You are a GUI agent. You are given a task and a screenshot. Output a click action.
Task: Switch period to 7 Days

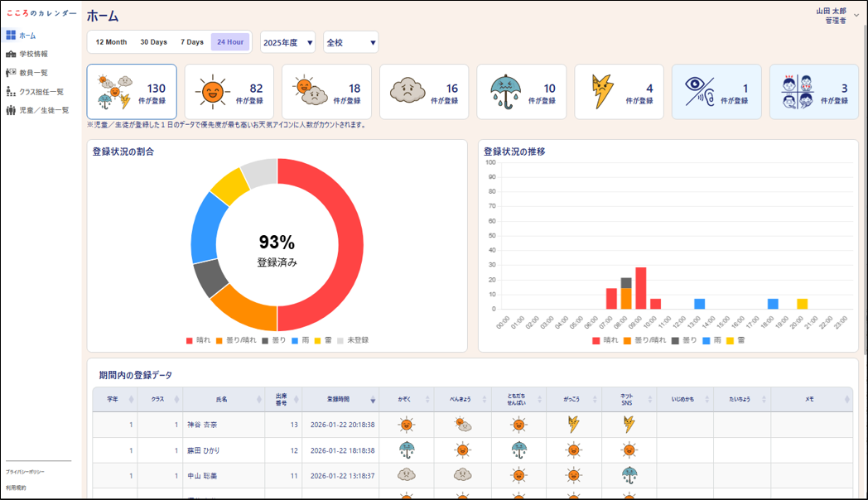192,42
